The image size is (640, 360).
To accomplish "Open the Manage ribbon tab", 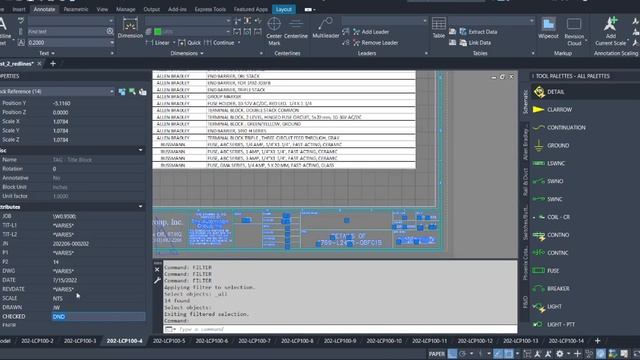I will 126,9.
